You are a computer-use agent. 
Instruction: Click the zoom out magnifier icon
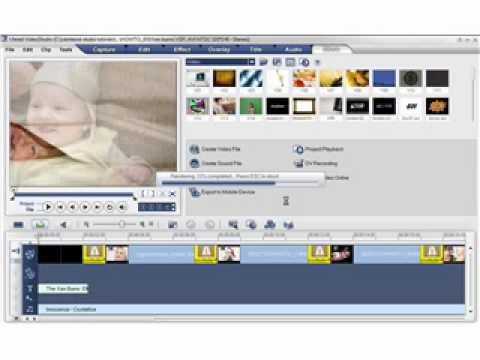[86, 225]
